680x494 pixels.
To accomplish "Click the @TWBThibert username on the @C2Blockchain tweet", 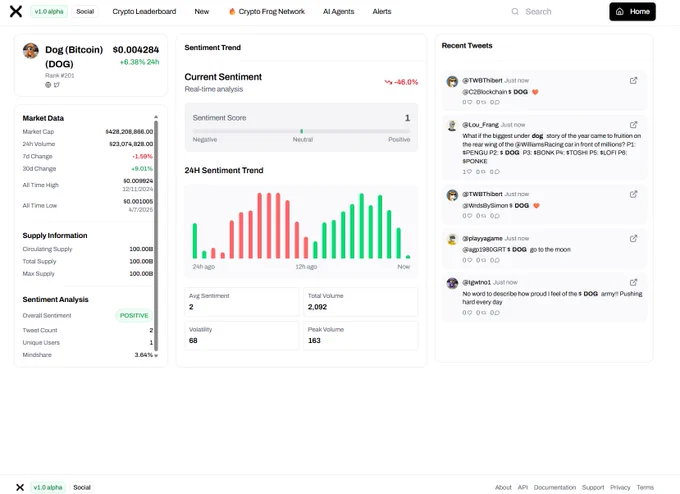I will pyautogui.click(x=482, y=81).
